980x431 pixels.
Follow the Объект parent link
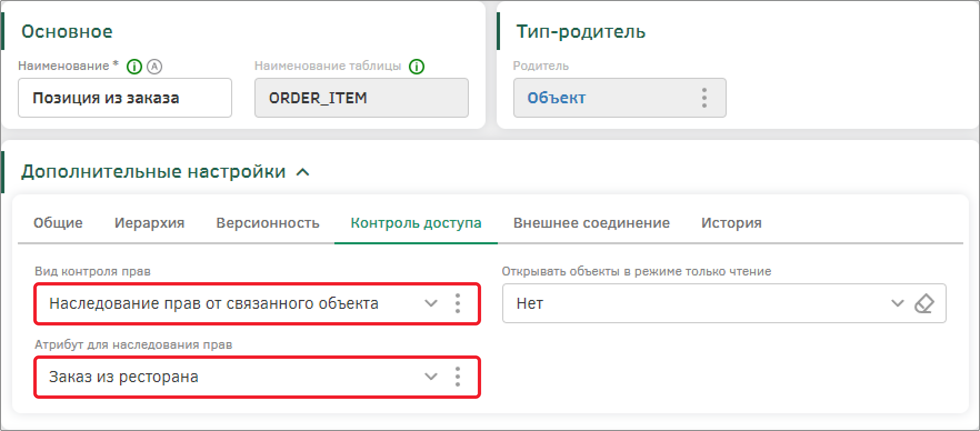point(556,98)
